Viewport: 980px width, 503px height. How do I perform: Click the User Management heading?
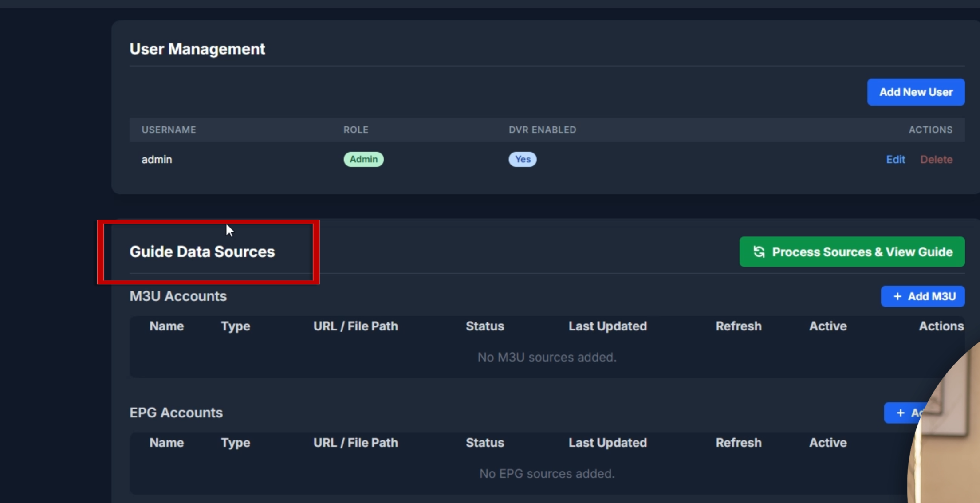point(197,49)
